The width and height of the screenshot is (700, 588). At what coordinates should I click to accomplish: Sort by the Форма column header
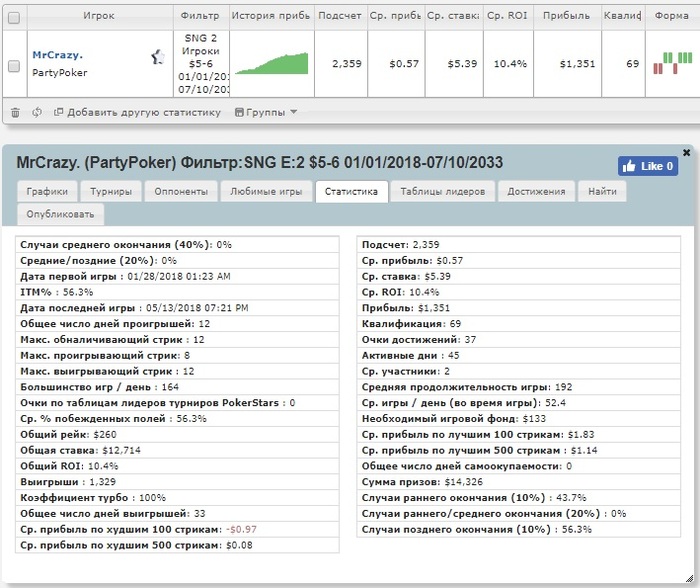click(672, 16)
